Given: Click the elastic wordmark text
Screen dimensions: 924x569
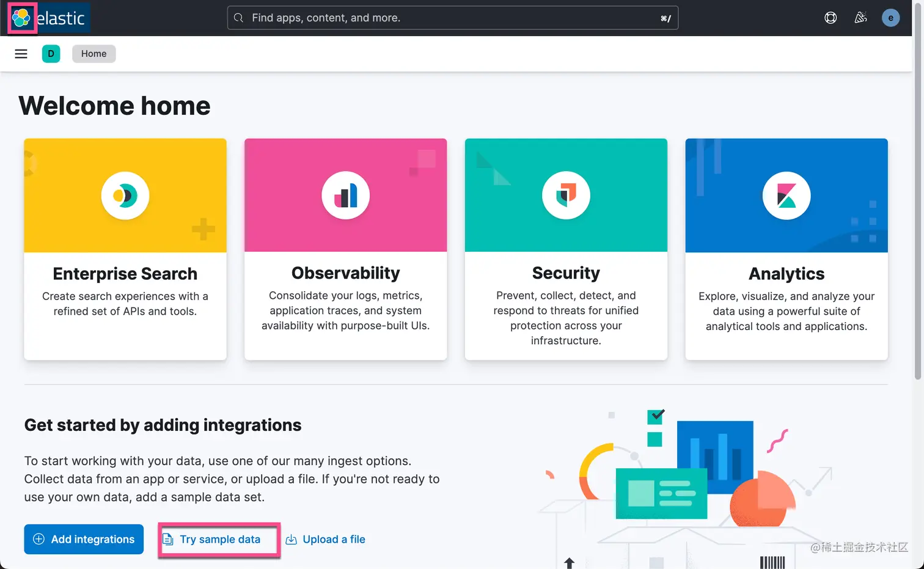Looking at the screenshot, I should [61, 18].
